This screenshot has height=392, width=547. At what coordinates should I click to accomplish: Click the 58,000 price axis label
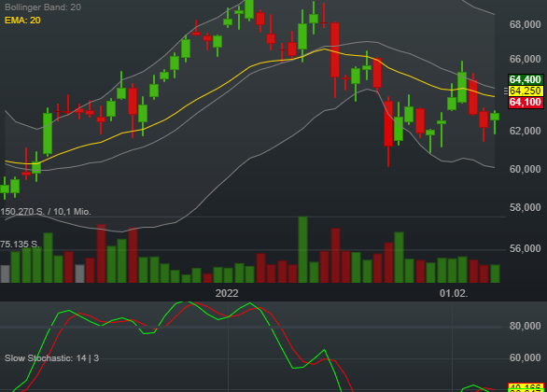pyautogui.click(x=525, y=208)
